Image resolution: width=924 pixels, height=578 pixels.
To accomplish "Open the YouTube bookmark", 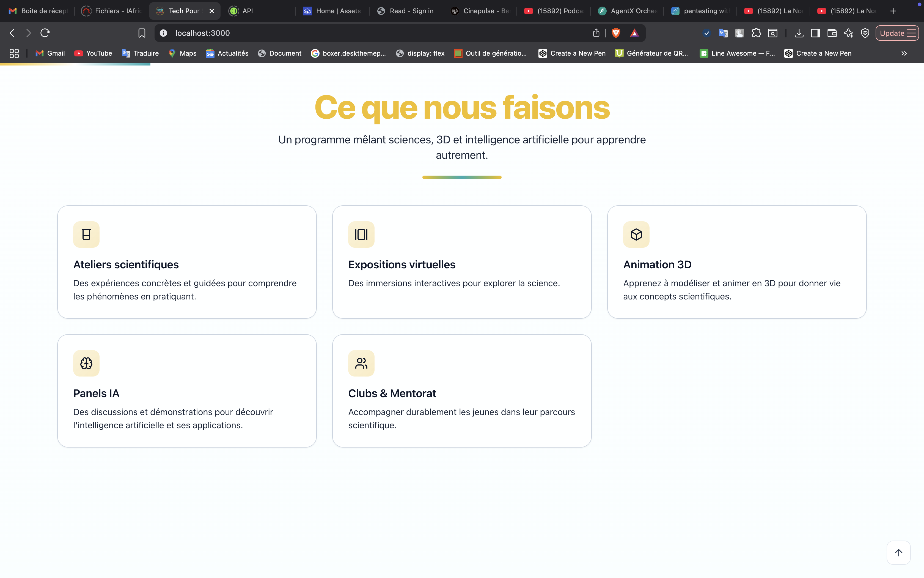I will [93, 53].
